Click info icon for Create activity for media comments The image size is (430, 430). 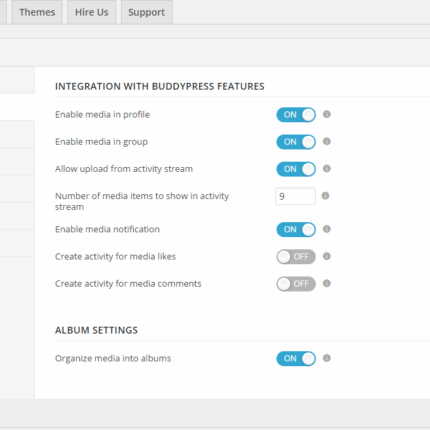click(x=327, y=283)
